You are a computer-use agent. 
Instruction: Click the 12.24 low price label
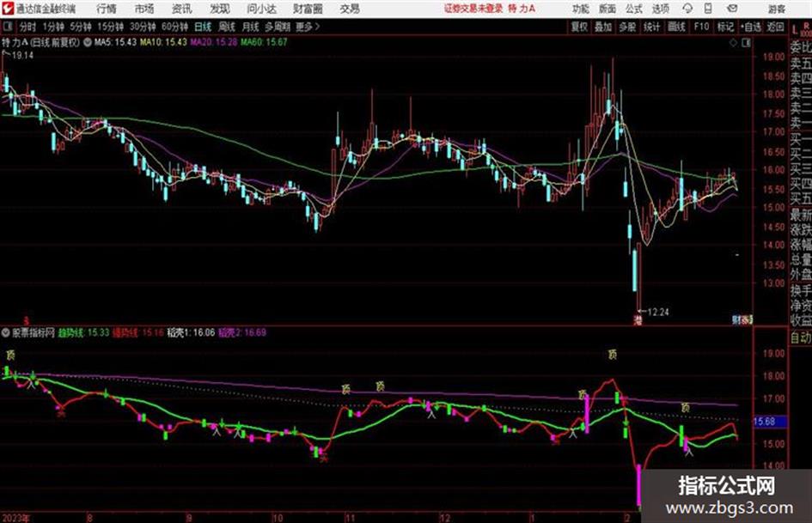click(657, 313)
